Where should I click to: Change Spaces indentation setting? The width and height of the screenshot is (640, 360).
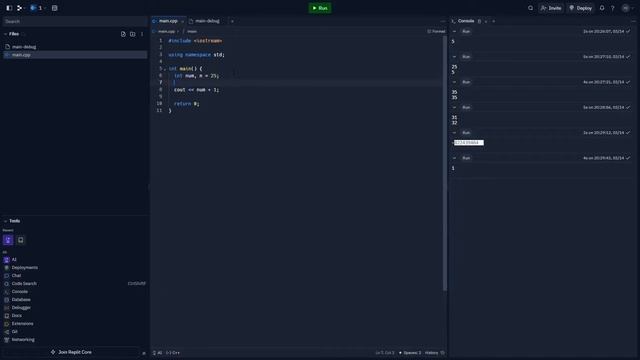click(410, 353)
